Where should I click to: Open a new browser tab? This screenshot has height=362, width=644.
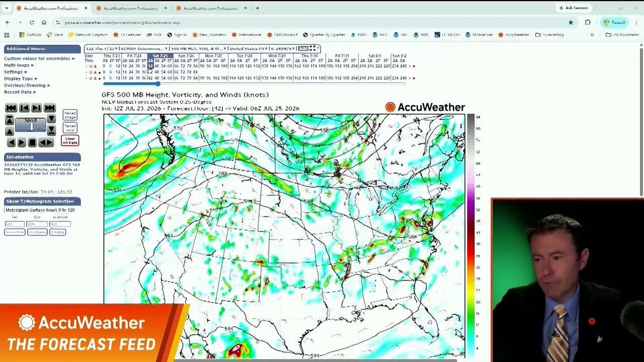pos(257,8)
